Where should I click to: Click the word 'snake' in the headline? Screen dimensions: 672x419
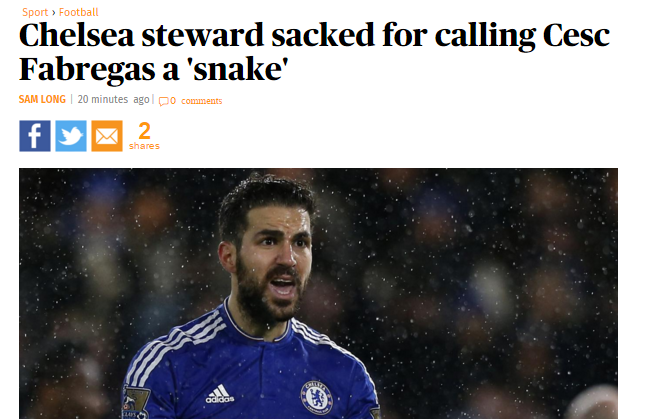point(238,69)
